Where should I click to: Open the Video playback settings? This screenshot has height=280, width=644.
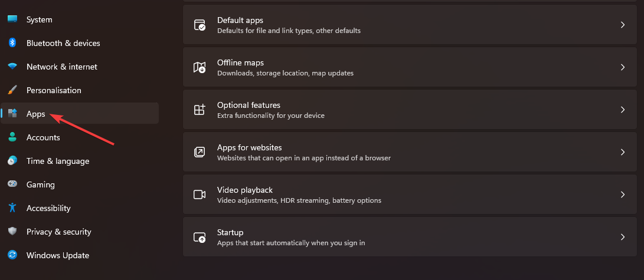tap(244, 190)
